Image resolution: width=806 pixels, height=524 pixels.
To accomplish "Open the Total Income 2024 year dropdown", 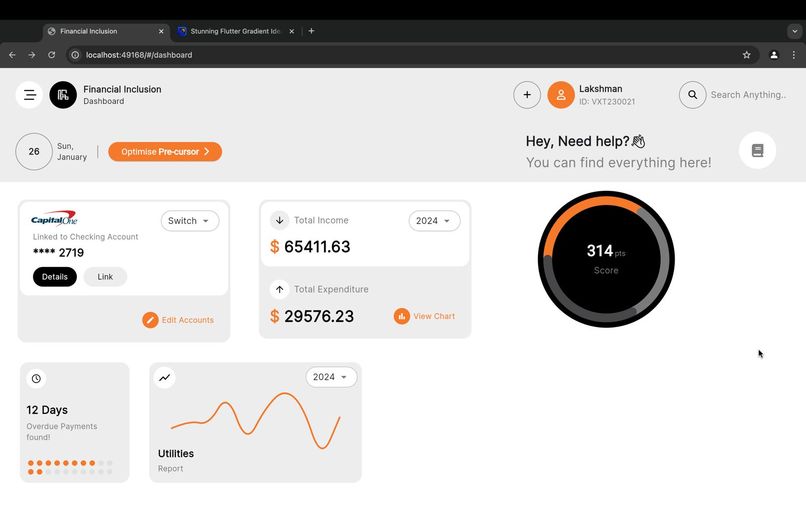I will [434, 221].
